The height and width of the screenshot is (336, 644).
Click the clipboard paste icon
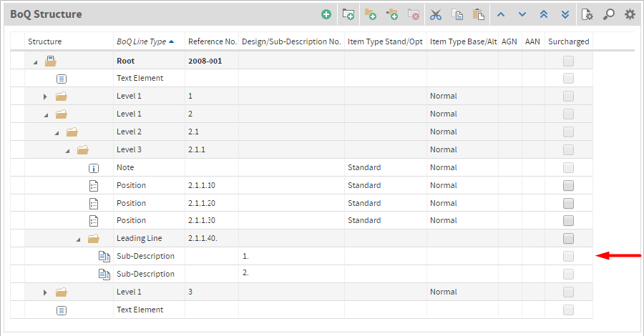point(479,15)
